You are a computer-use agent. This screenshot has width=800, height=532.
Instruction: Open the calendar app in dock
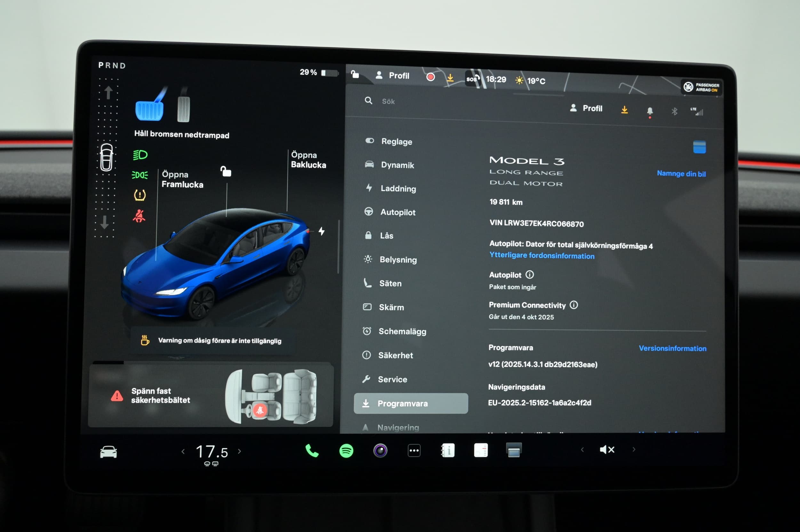(x=481, y=450)
